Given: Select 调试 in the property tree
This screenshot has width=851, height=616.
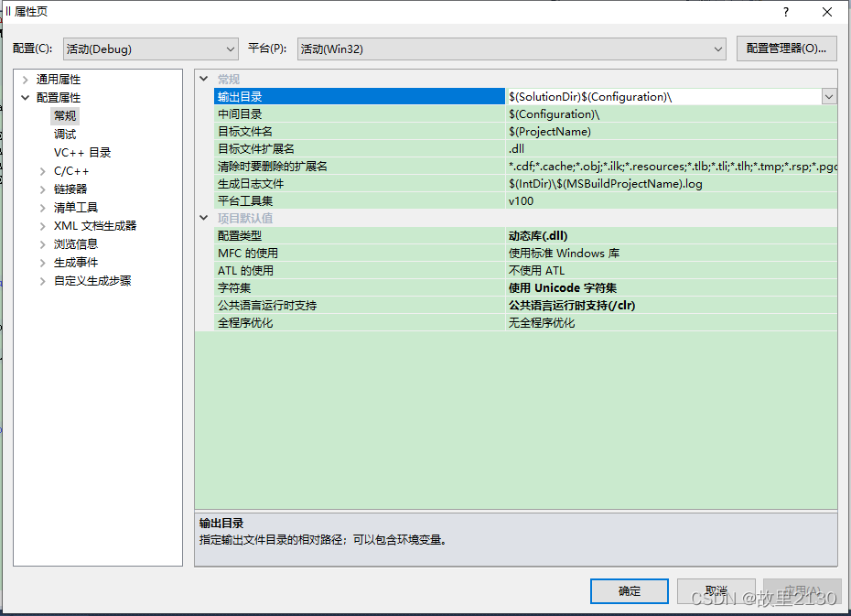Looking at the screenshot, I should [65, 134].
